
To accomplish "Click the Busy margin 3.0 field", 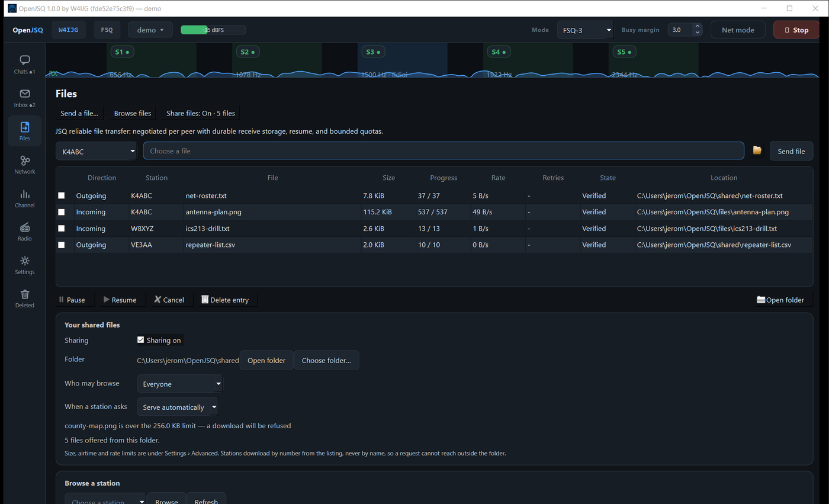I will click(680, 30).
